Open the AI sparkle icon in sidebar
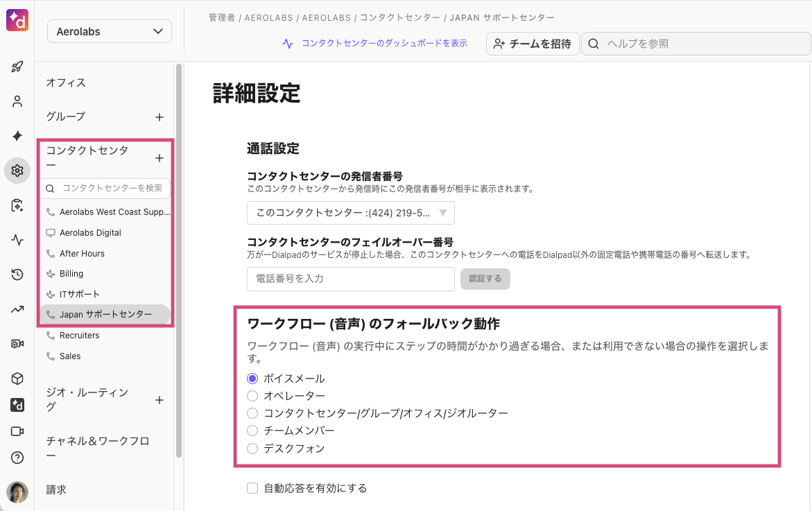The height and width of the screenshot is (511, 812). (x=17, y=136)
